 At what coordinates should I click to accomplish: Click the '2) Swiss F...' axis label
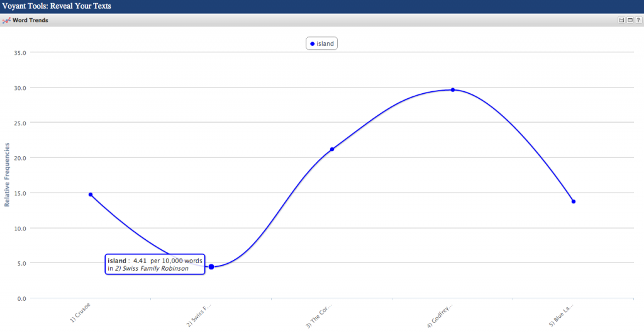click(x=199, y=315)
